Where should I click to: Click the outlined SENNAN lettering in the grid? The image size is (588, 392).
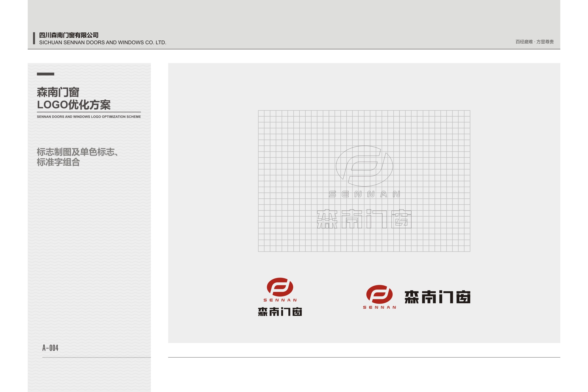(364, 194)
